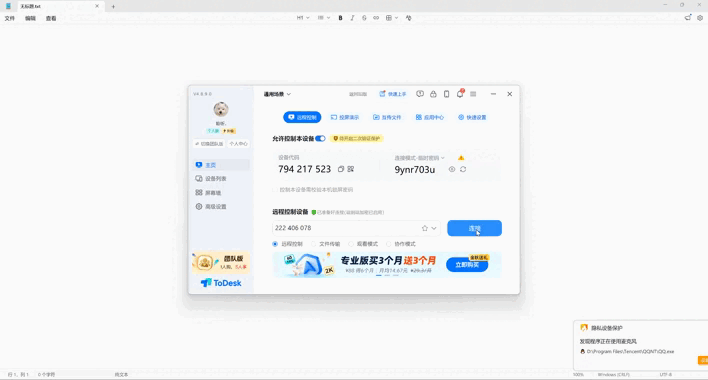Toggle bold formatting in the editor
This screenshot has width=708, height=380.
click(340, 18)
